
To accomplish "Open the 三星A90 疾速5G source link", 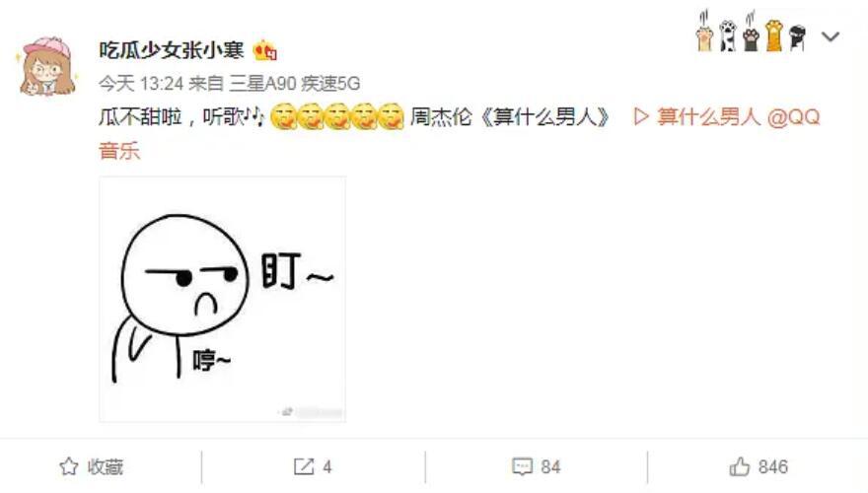I will (295, 84).
